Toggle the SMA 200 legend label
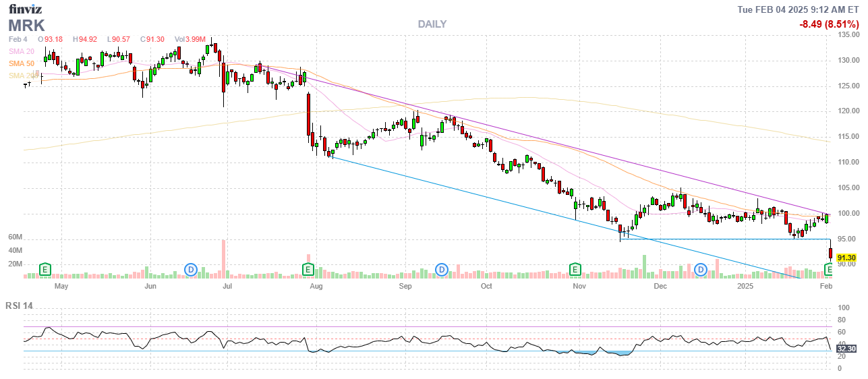 click(x=23, y=75)
